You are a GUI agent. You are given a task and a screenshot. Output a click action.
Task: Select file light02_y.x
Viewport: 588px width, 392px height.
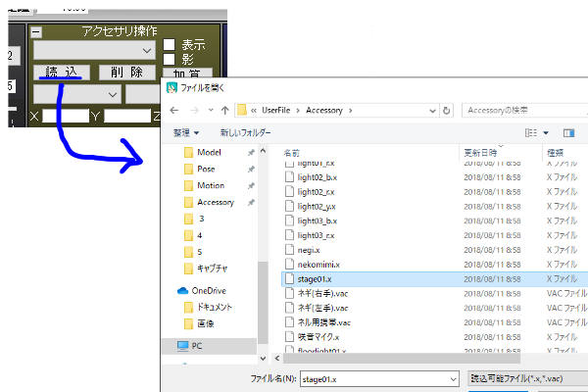(x=317, y=207)
